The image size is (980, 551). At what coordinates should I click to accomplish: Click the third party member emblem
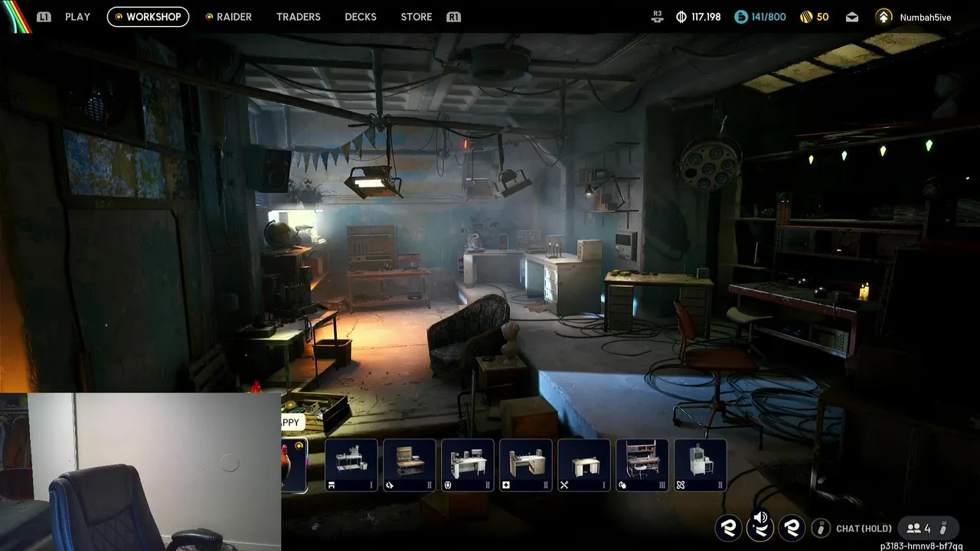tap(792, 528)
